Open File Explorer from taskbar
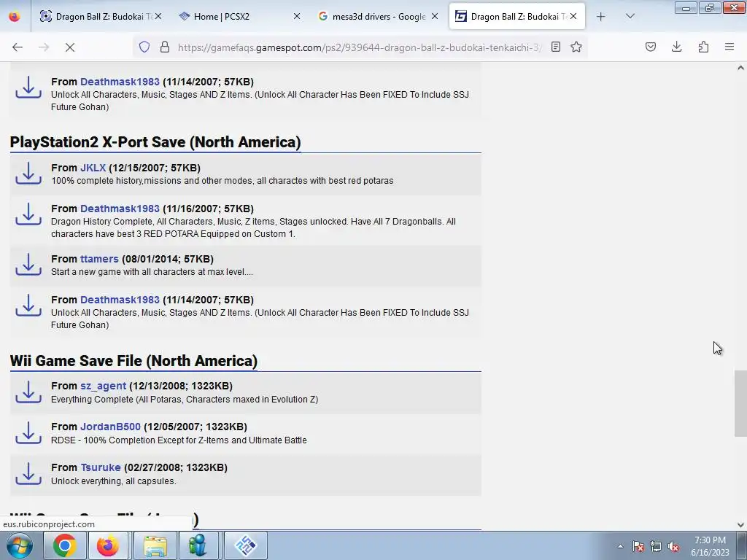 tap(155, 545)
